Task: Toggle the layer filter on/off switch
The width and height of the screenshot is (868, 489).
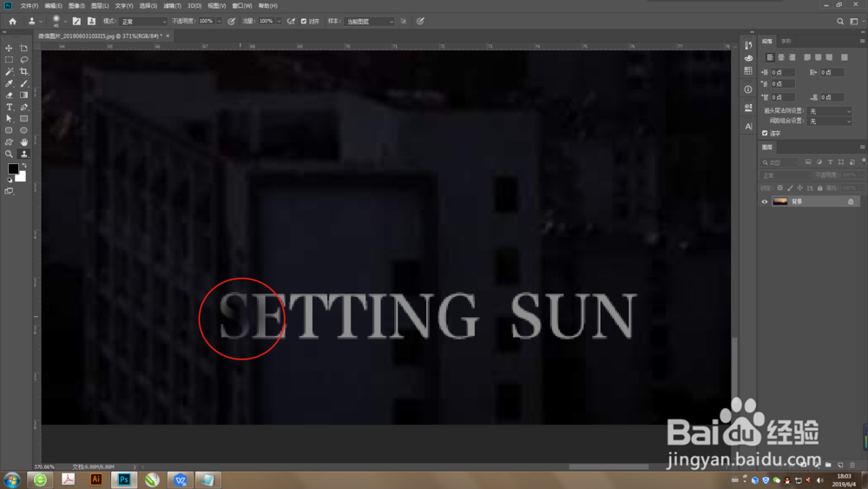Action: 863,161
